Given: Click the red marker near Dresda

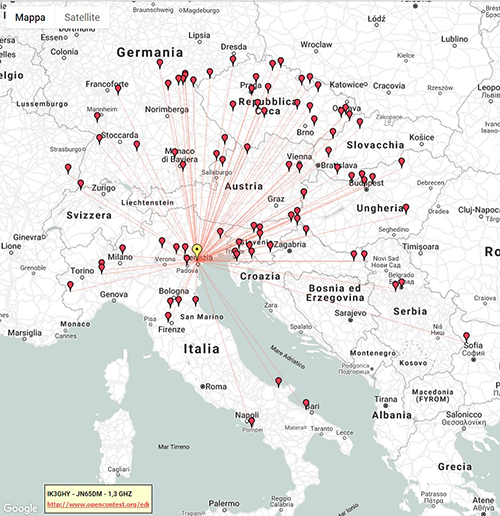Looking at the screenshot, I should (233, 61).
